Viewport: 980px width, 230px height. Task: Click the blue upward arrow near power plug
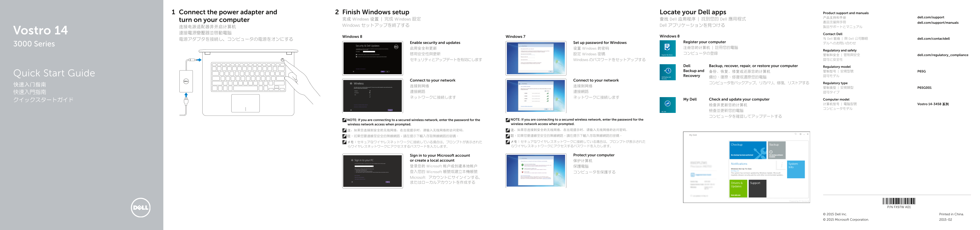pyautogui.click(x=186, y=95)
